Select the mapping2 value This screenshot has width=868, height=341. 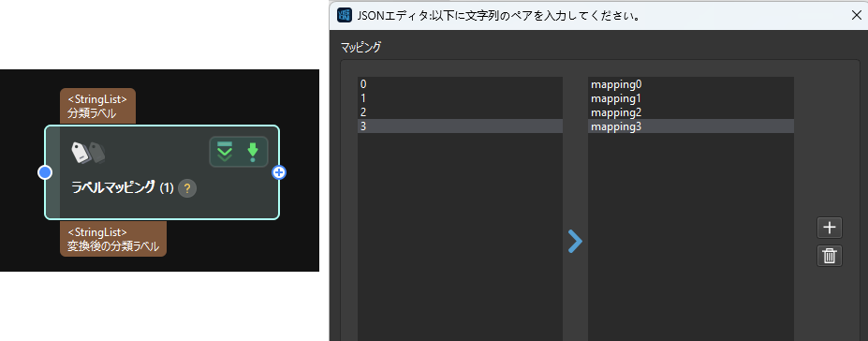(x=691, y=112)
